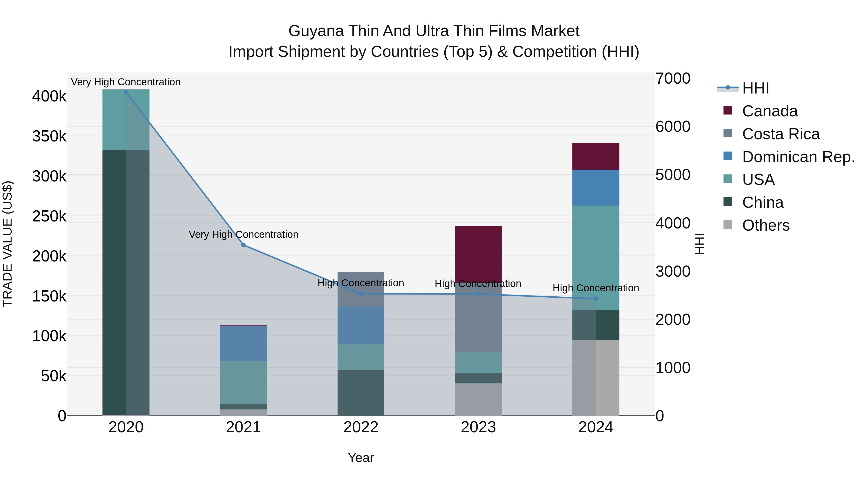Toggle the Canada legend entry
Viewport: 868px width, 488px height.
point(760,111)
